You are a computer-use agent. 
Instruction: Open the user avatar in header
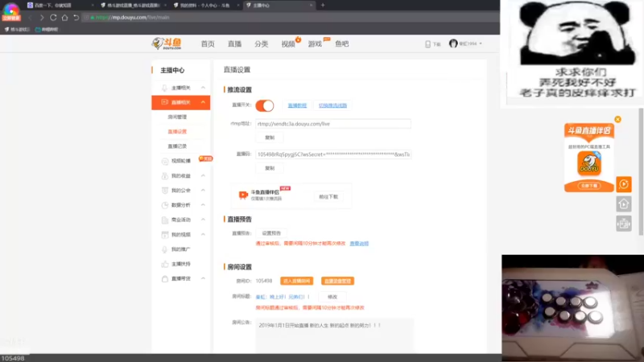pyautogui.click(x=453, y=43)
